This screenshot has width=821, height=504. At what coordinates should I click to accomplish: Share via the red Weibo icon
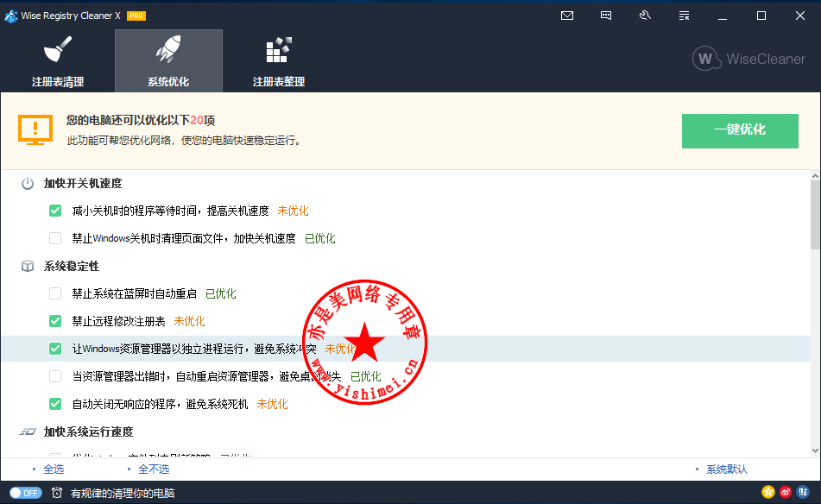[x=786, y=492]
